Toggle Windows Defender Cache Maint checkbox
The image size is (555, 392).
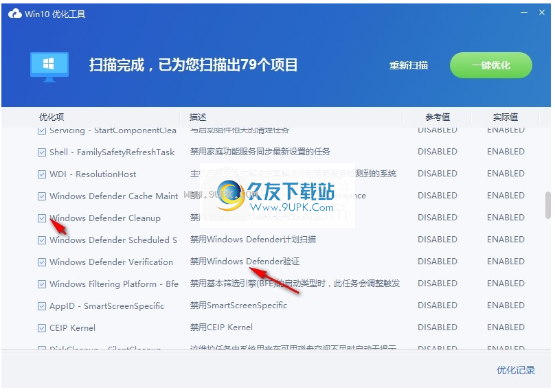pos(42,196)
